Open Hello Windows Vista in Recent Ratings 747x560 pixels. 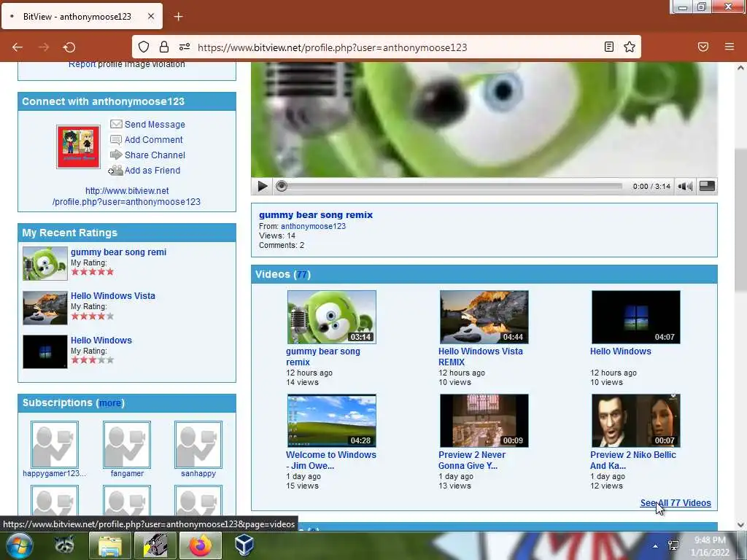pos(113,296)
